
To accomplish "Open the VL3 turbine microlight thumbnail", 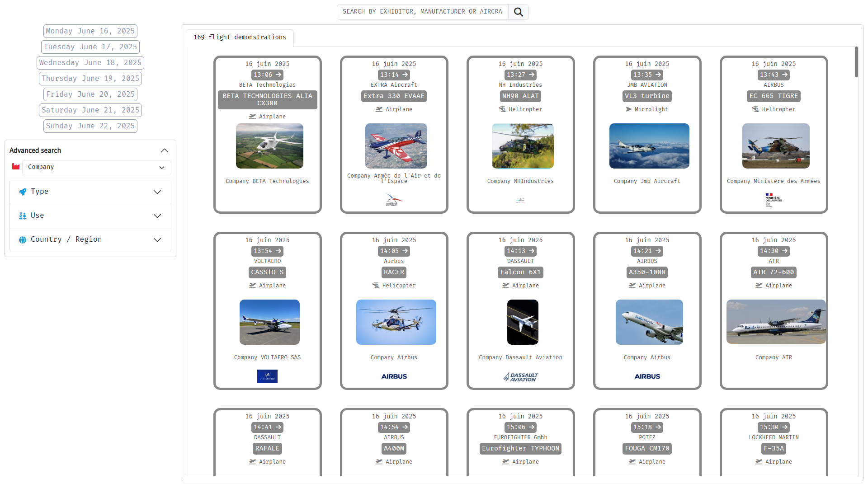I will click(649, 146).
